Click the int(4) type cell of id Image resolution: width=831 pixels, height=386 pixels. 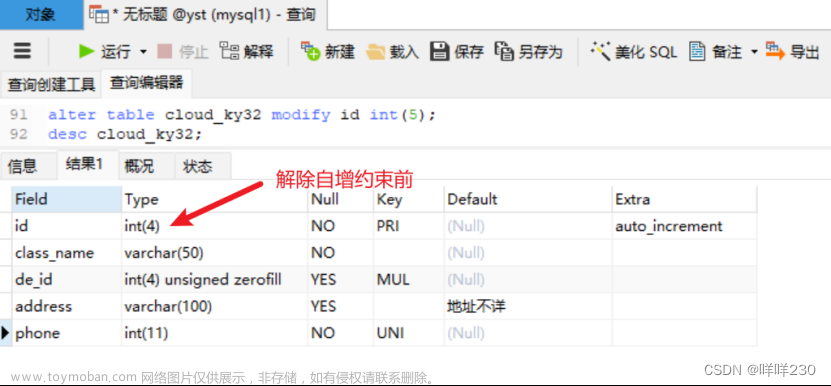(x=215, y=226)
